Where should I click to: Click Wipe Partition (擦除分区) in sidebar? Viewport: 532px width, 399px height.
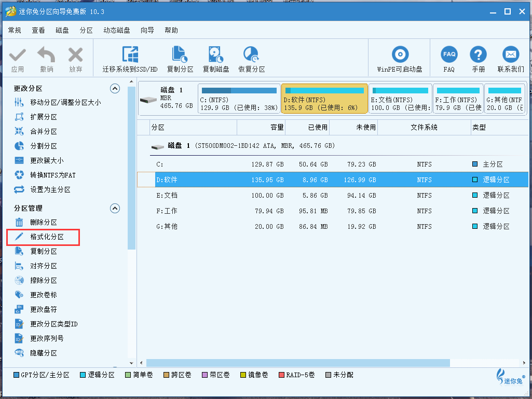point(36,281)
